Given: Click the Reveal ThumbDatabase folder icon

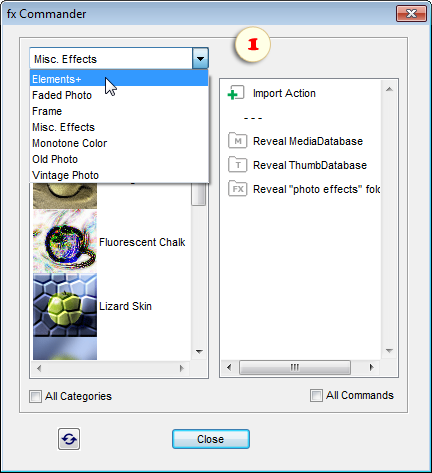Looking at the screenshot, I should point(237,165).
